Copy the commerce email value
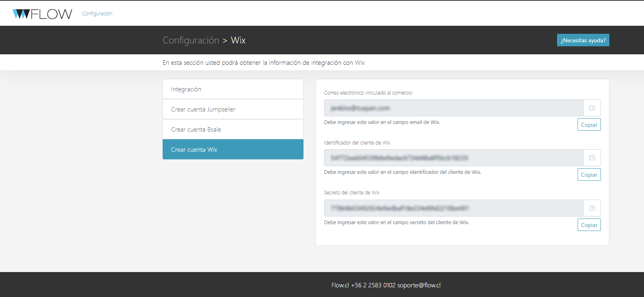Image resolution: width=644 pixels, height=297 pixels. click(x=589, y=125)
